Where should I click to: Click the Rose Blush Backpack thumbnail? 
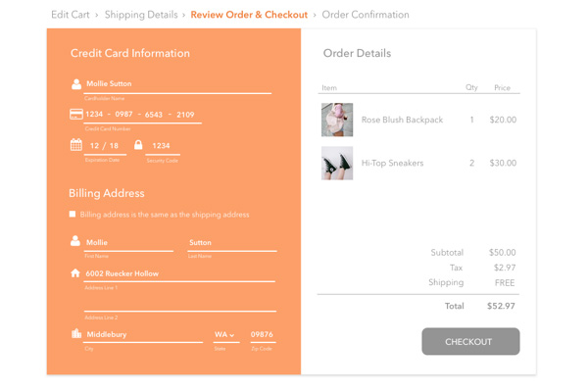point(337,120)
